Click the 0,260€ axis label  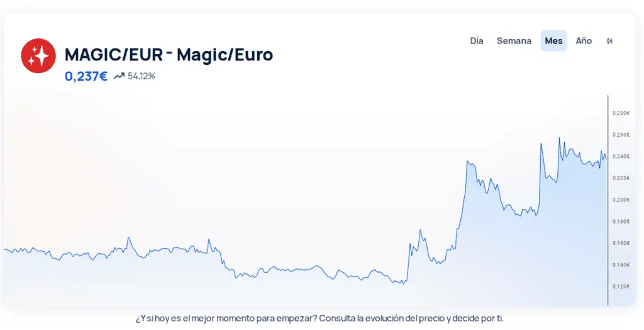click(621, 135)
